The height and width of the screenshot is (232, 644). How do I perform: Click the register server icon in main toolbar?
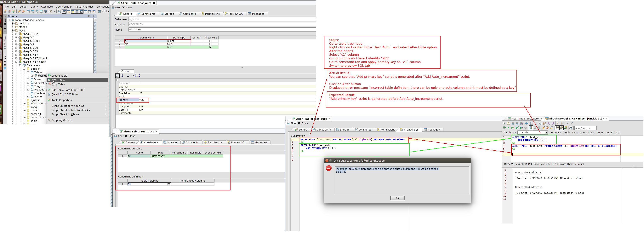click(x=5, y=12)
